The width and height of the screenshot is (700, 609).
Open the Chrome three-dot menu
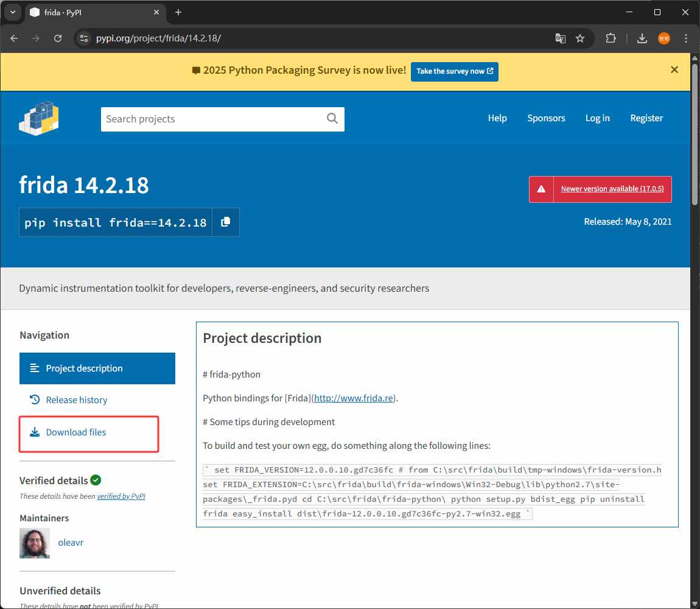686,38
